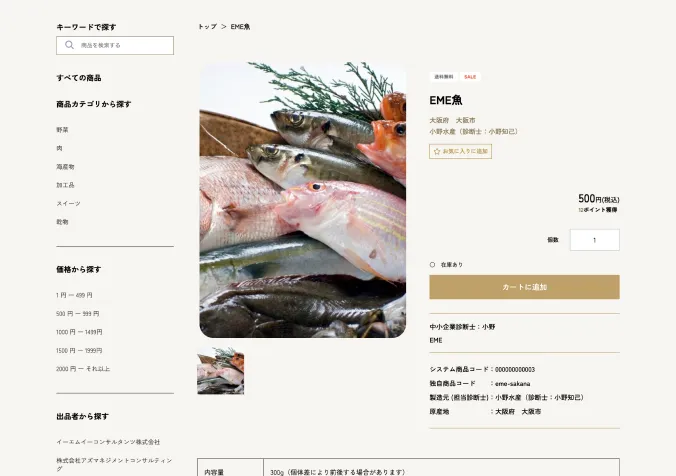Click the 在庫あり stock circle indicator
This screenshot has height=476, width=676.
pyautogui.click(x=432, y=265)
